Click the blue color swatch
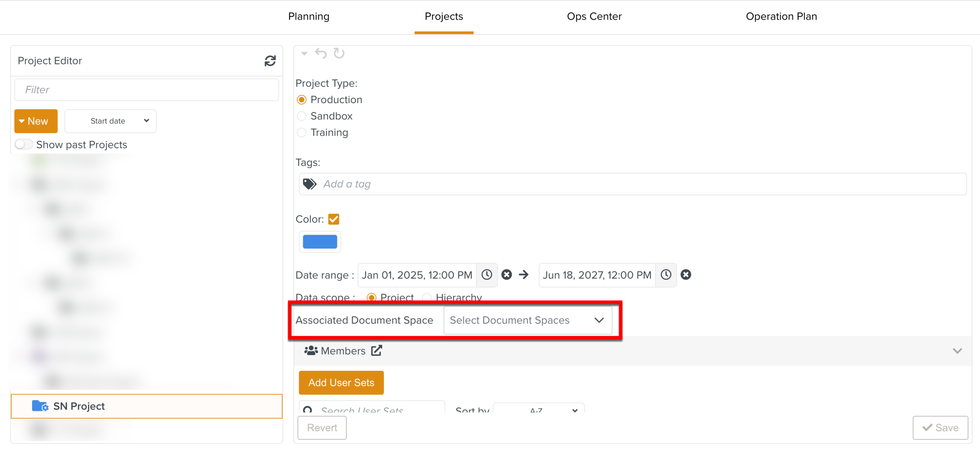 point(320,242)
